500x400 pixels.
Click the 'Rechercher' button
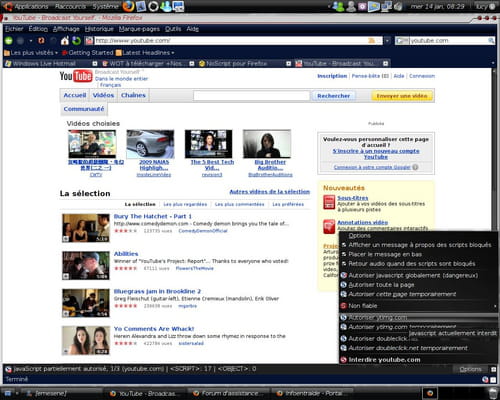click(x=333, y=96)
